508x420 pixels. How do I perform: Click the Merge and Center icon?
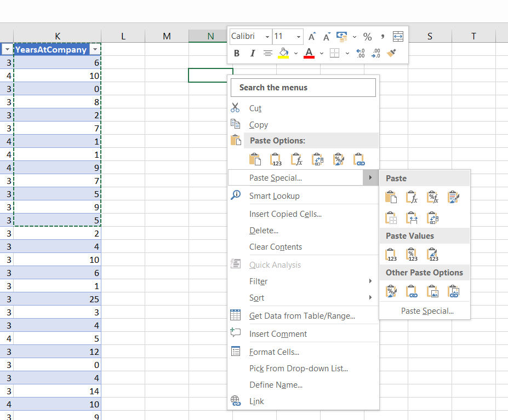398,37
